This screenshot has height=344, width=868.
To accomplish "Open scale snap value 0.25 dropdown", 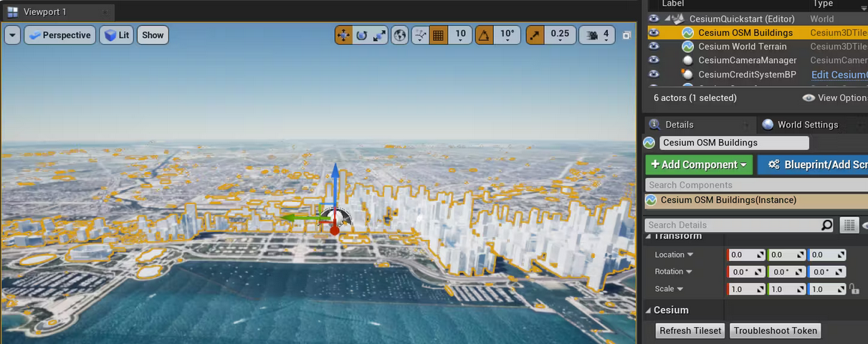I will coord(561,34).
